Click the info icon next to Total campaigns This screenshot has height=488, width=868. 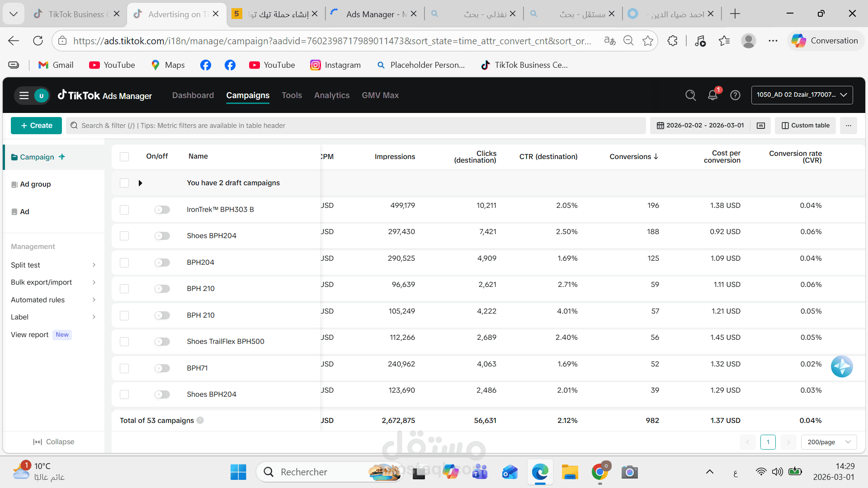(200, 420)
